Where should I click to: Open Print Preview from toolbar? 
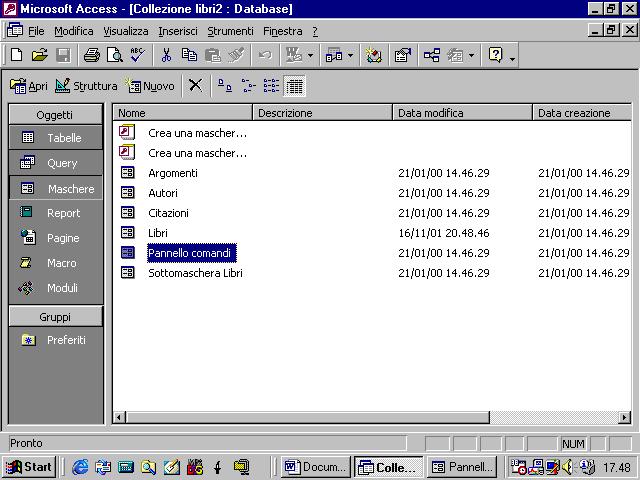(115, 55)
